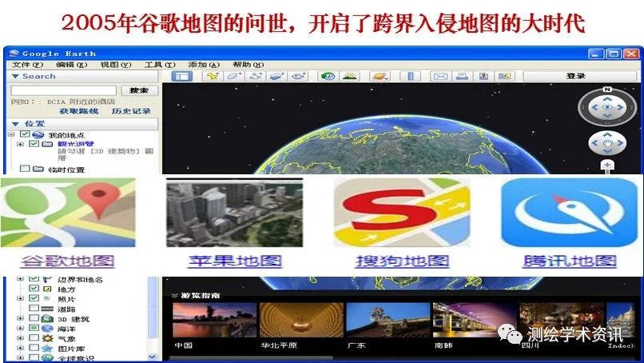Uncheck the 边界和地名 layer checkbox
This screenshot has width=644, height=363.
[34, 279]
